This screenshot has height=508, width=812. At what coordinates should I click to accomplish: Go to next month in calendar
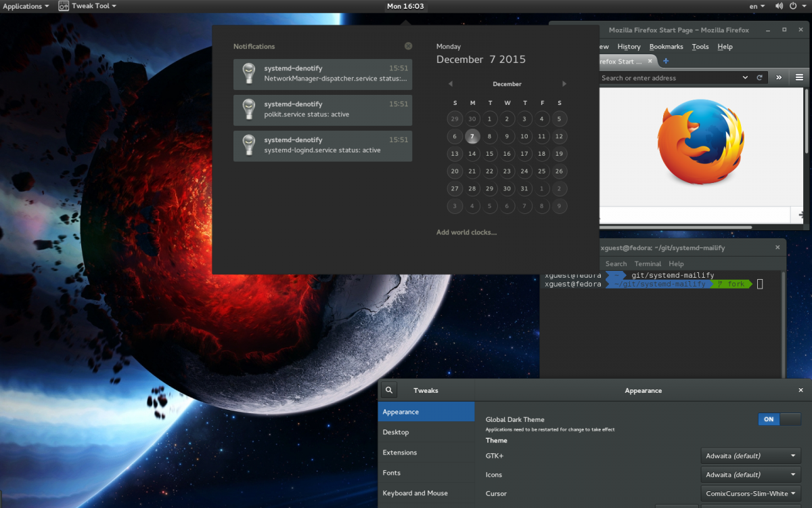click(x=564, y=84)
